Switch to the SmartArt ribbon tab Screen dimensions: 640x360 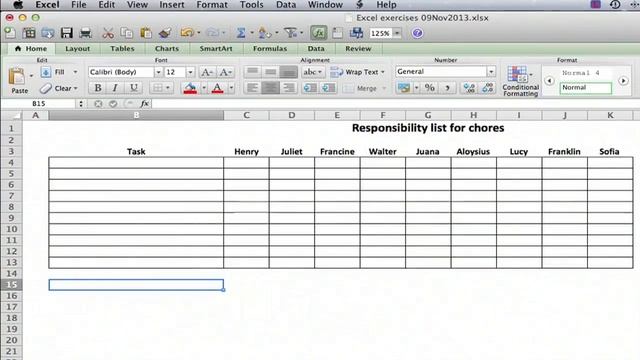pos(216,49)
